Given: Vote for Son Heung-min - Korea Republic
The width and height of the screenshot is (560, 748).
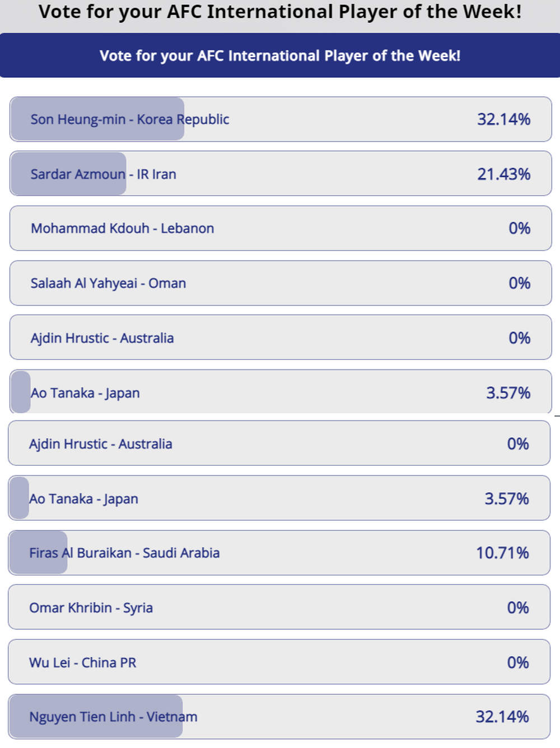Looking at the screenshot, I should pyautogui.click(x=281, y=119).
